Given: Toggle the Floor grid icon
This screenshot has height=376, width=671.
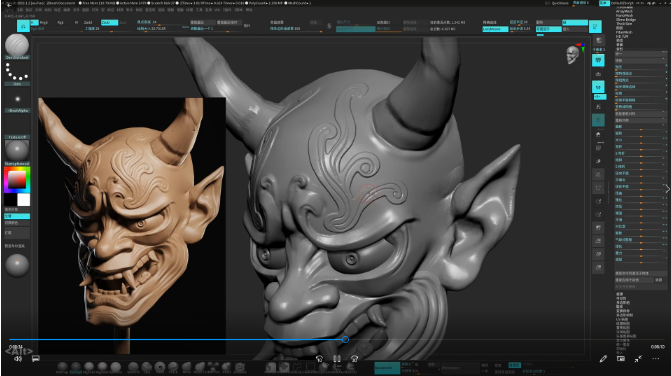Looking at the screenshot, I should pos(598,74).
